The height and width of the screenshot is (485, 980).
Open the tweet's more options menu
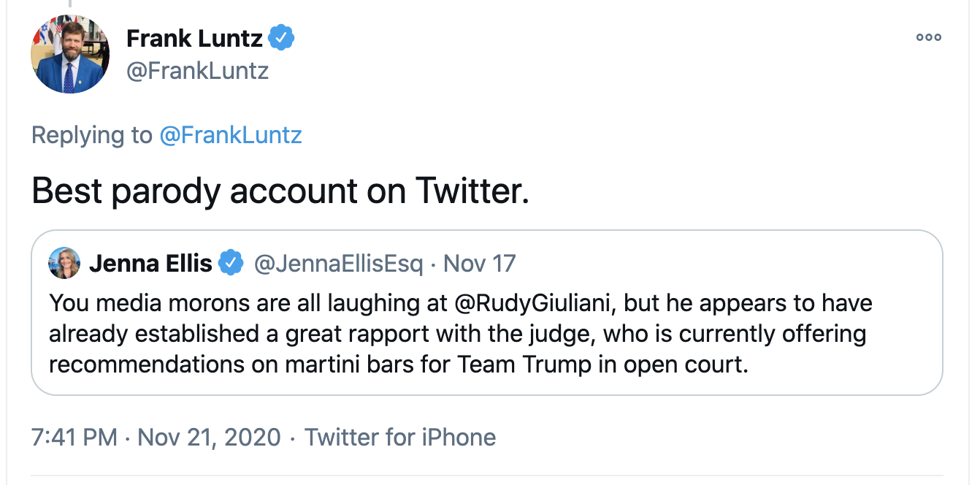pos(928,37)
